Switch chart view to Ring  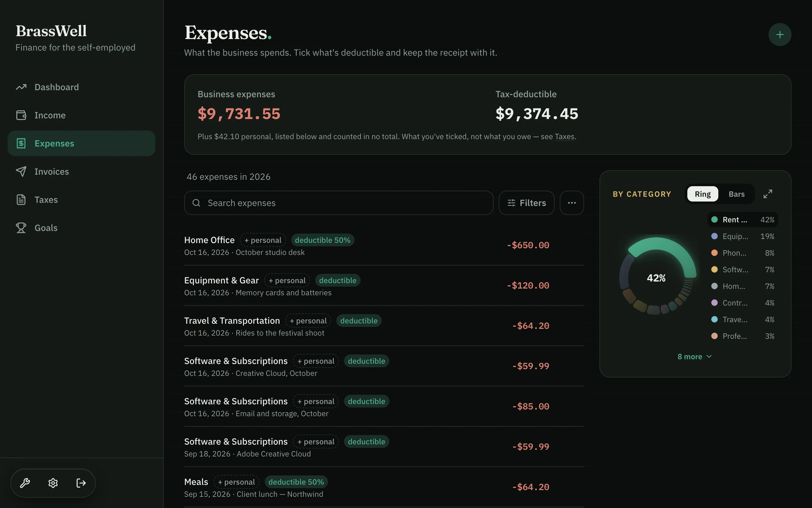(x=703, y=194)
